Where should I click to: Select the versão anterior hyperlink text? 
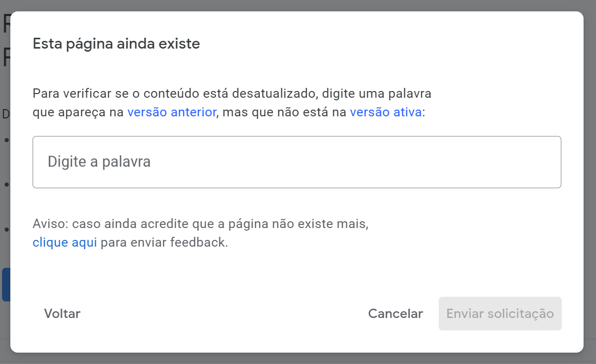click(x=172, y=112)
